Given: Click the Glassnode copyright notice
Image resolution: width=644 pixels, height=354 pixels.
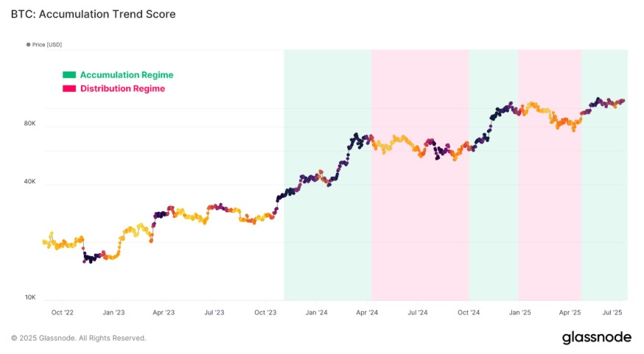Looking at the screenshot, I should tap(78, 338).
